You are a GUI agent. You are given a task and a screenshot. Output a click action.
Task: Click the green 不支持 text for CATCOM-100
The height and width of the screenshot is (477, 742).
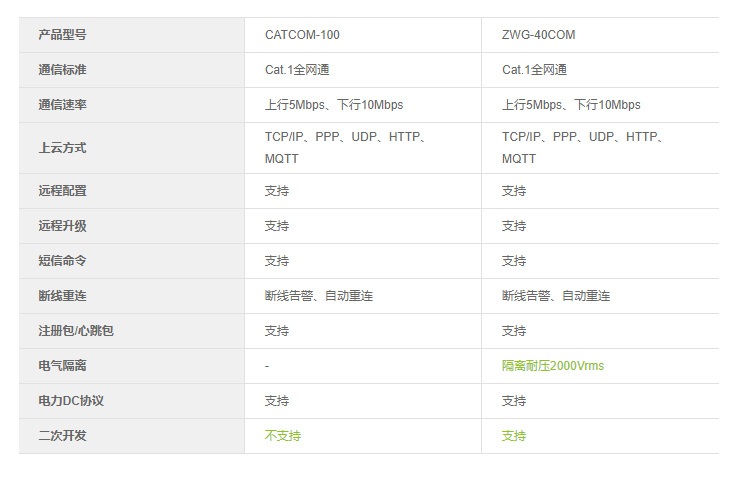[x=283, y=436]
